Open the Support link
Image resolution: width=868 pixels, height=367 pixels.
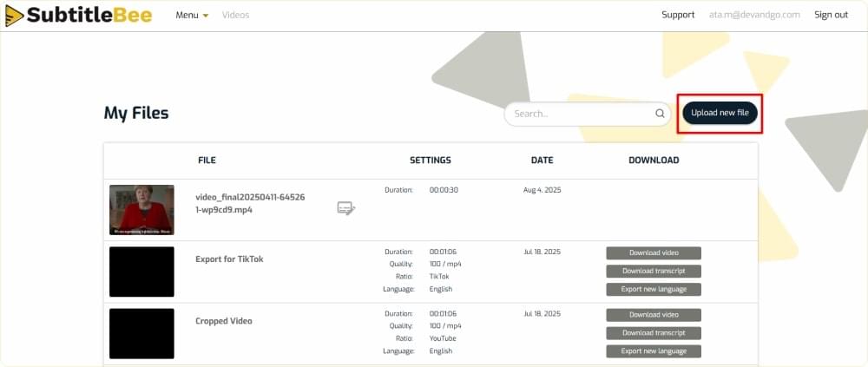point(678,15)
